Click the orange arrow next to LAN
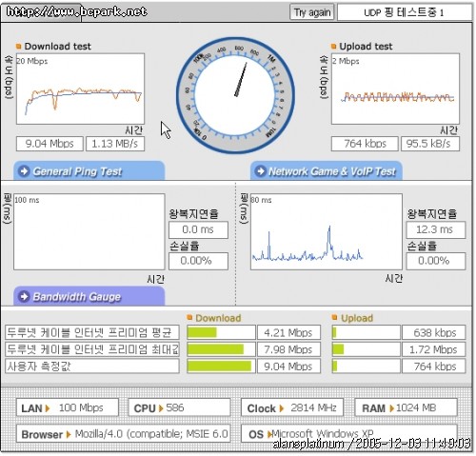Screen dimensions: 476x456 tap(48, 408)
